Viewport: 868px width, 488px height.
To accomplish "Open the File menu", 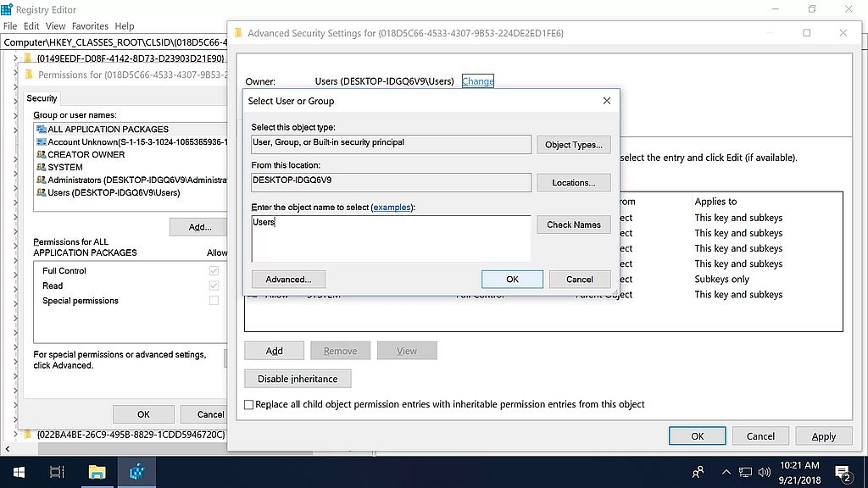I will pos(10,26).
